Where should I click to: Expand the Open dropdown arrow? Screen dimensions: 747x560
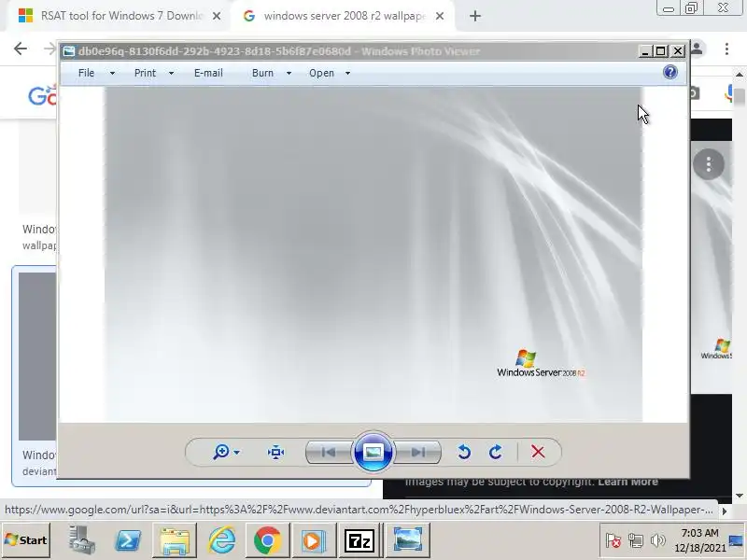347,74
